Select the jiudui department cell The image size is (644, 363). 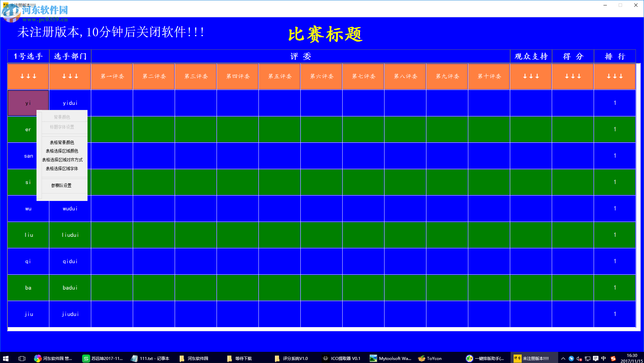[x=70, y=314]
